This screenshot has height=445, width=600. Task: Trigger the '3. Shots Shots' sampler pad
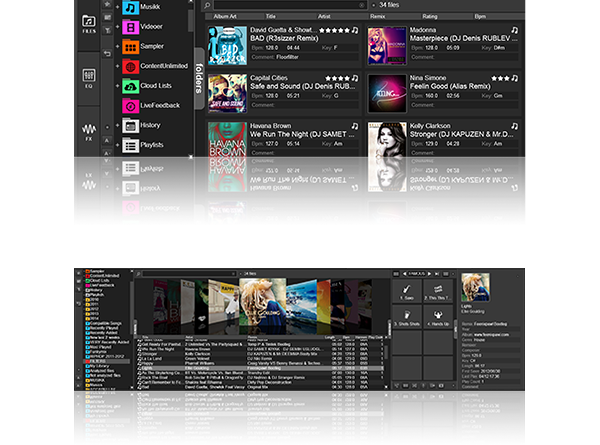click(x=407, y=317)
